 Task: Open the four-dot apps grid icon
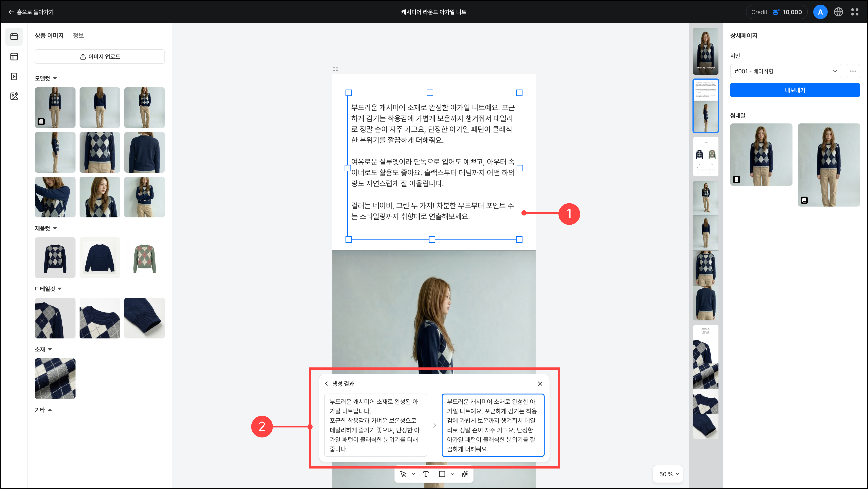tap(855, 12)
